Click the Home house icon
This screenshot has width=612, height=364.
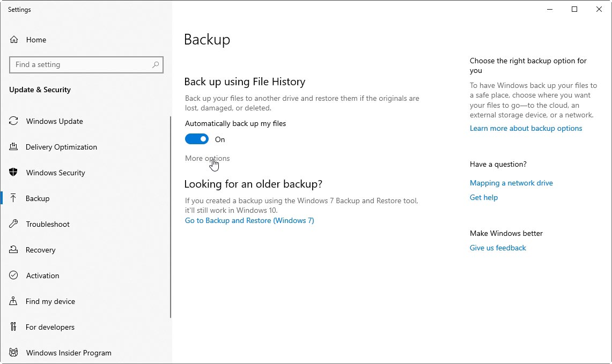point(14,40)
